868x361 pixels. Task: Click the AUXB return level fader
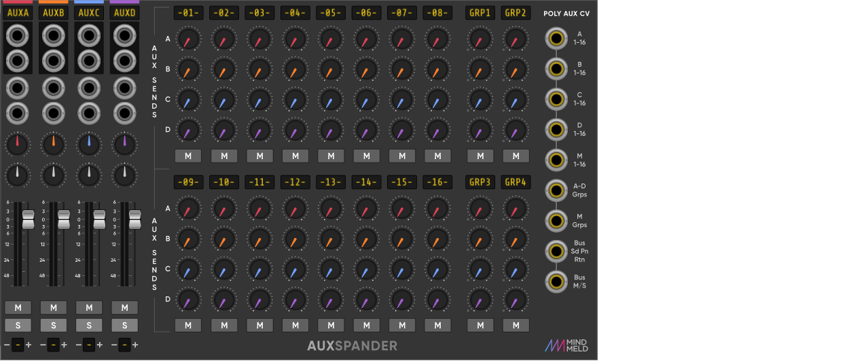tap(63, 219)
